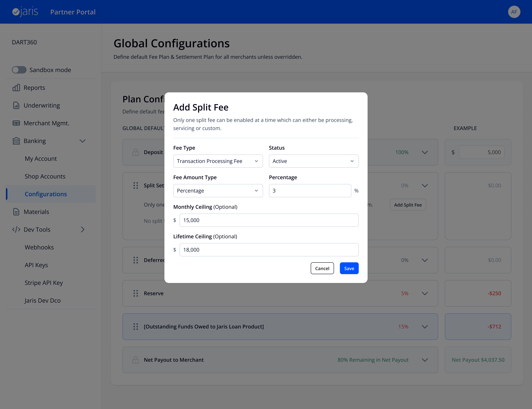Viewport: 532px width, 409px height.
Task: Click the Reports bar chart icon
Action: coord(16,88)
